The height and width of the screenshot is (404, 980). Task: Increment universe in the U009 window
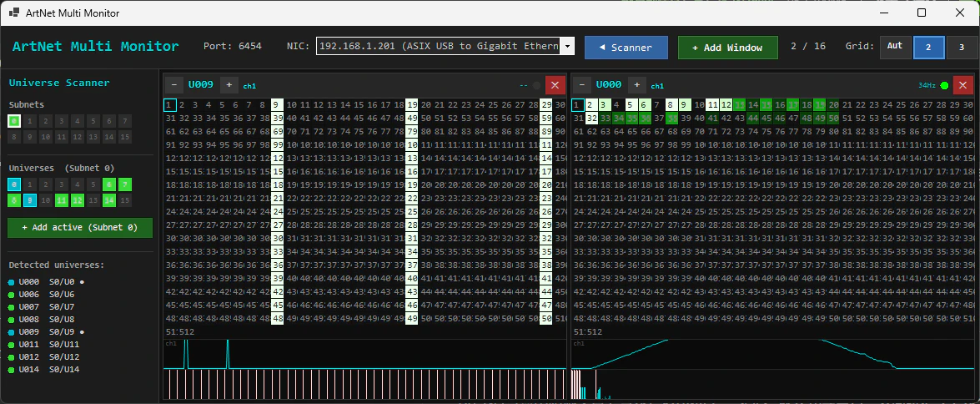[229, 85]
